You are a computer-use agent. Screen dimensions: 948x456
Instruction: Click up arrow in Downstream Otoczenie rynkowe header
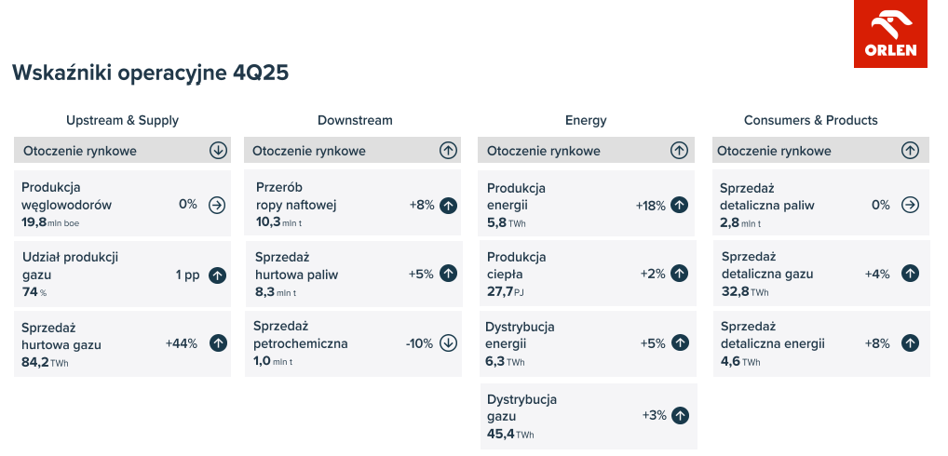pos(447,150)
